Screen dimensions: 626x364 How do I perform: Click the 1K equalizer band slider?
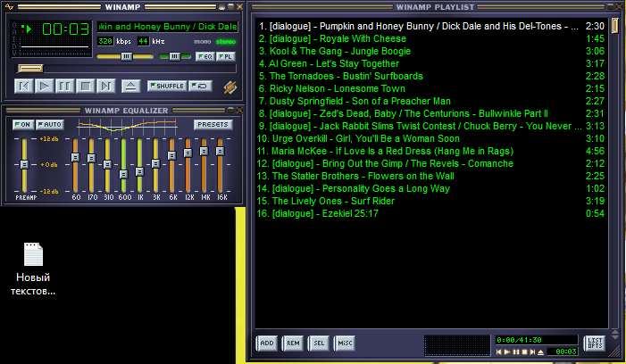(139, 171)
